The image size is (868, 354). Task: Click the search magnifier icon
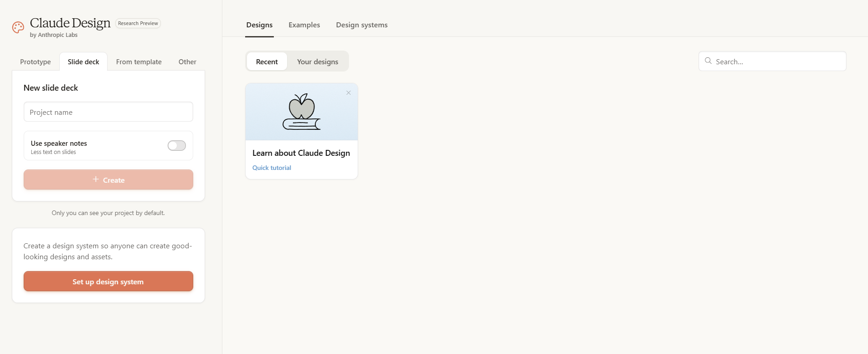[x=708, y=61]
